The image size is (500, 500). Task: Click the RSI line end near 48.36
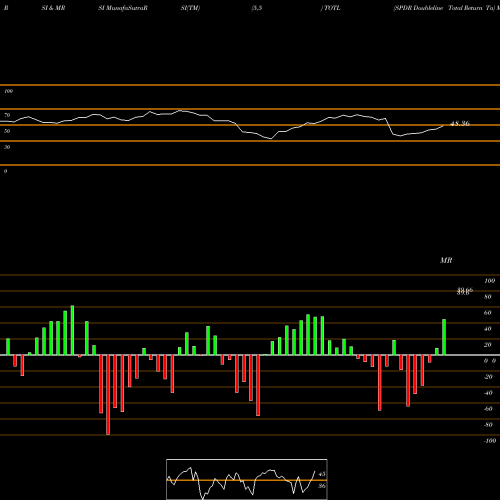[x=443, y=126]
